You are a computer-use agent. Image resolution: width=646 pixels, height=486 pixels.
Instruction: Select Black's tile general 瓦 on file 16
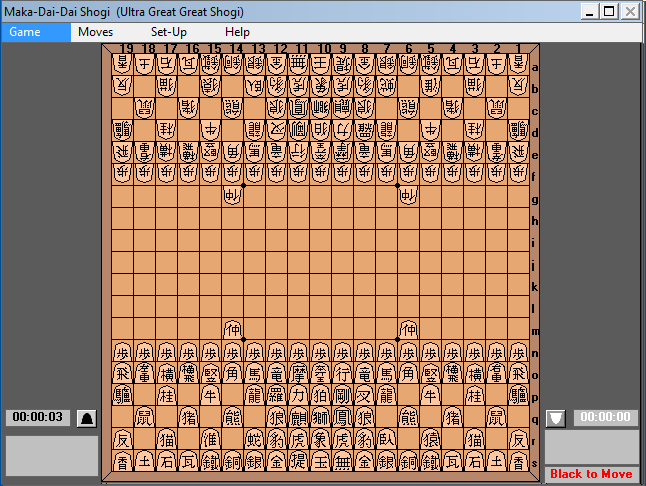click(x=189, y=461)
